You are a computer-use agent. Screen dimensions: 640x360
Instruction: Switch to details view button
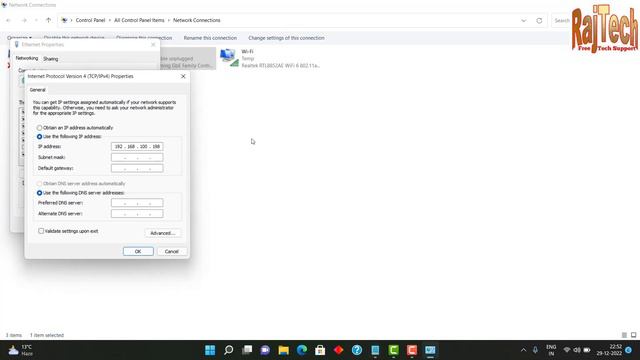[x=624, y=335]
